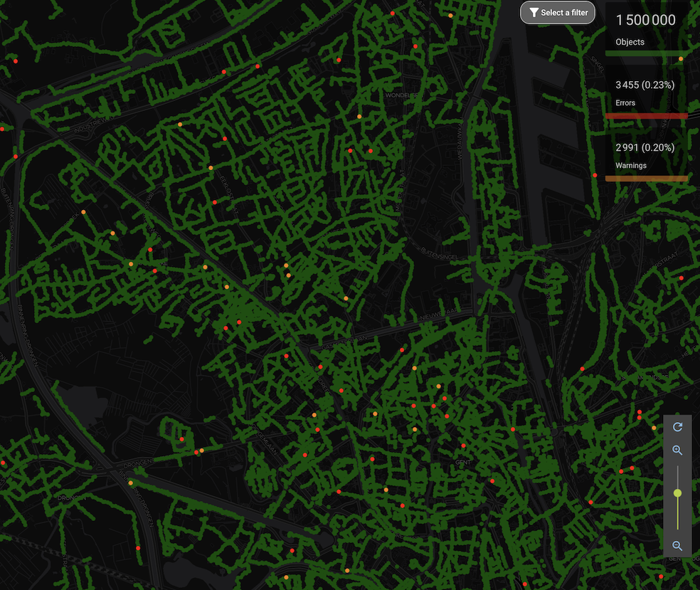700x590 pixels.
Task: Click the GENT label on the map
Action: 463,462
